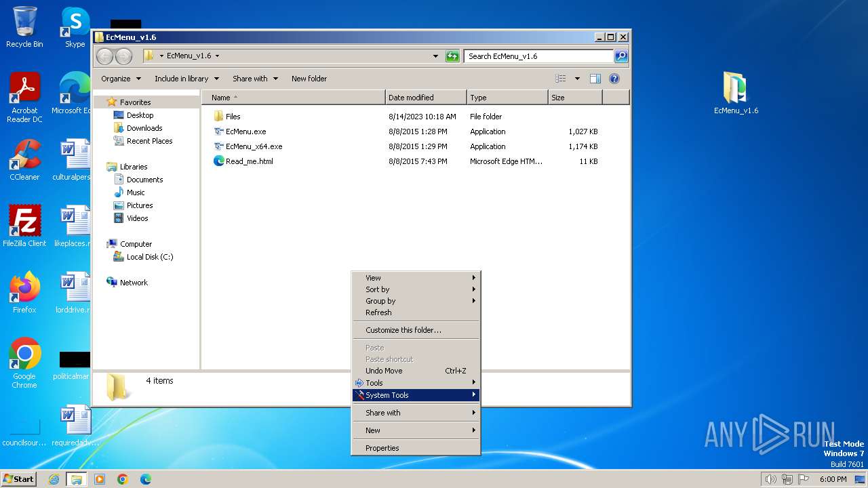Open the highlighted System Tools submenu

point(416,395)
